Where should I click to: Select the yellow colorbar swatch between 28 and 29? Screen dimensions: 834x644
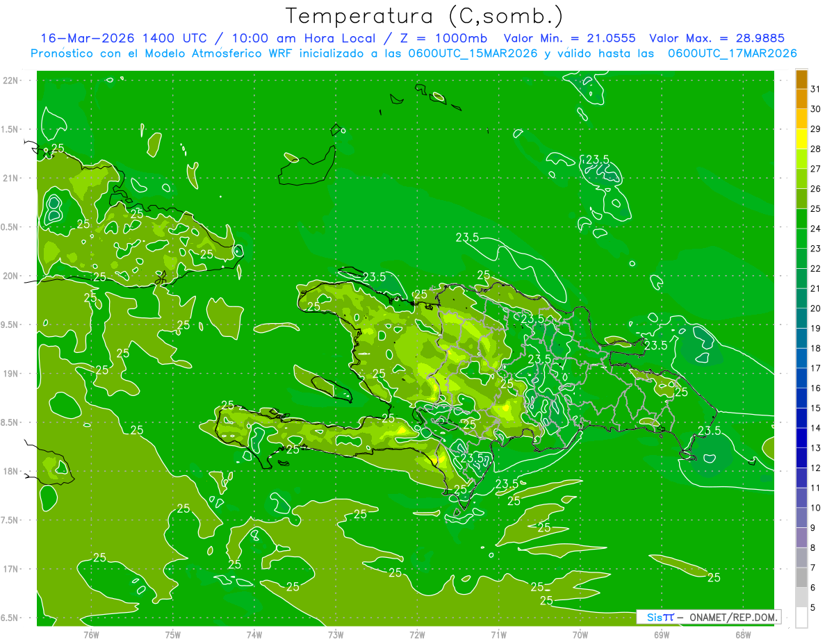click(801, 139)
